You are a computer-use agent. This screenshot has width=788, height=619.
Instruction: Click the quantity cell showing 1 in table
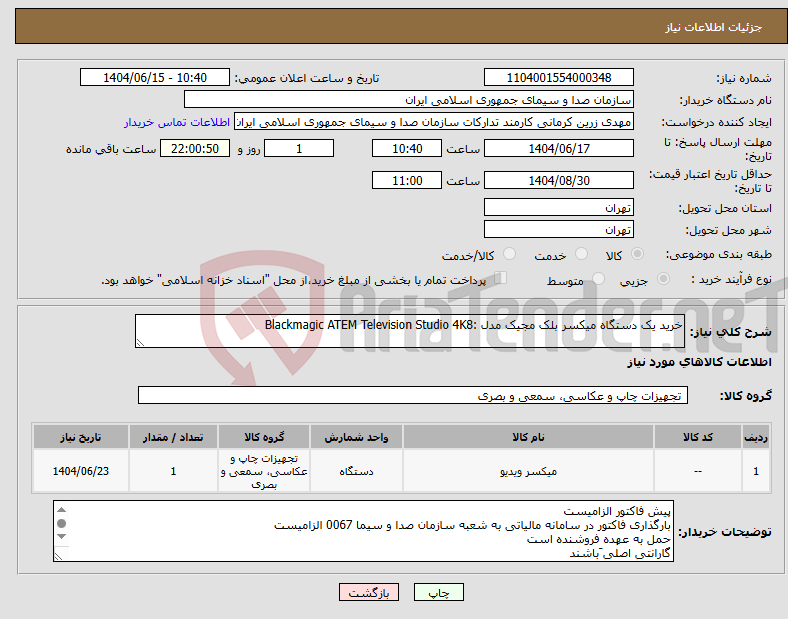(173, 471)
